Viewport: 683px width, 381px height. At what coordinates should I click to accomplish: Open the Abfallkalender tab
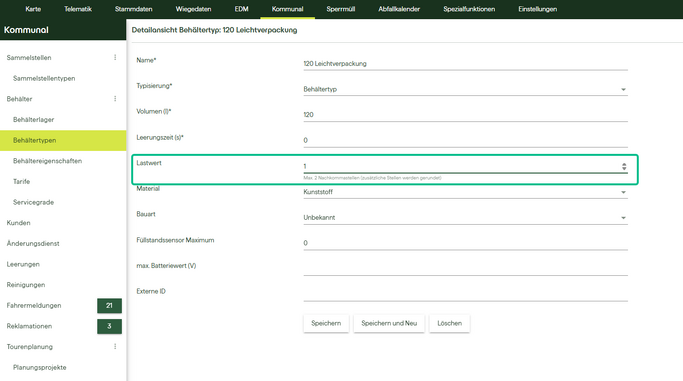point(399,9)
